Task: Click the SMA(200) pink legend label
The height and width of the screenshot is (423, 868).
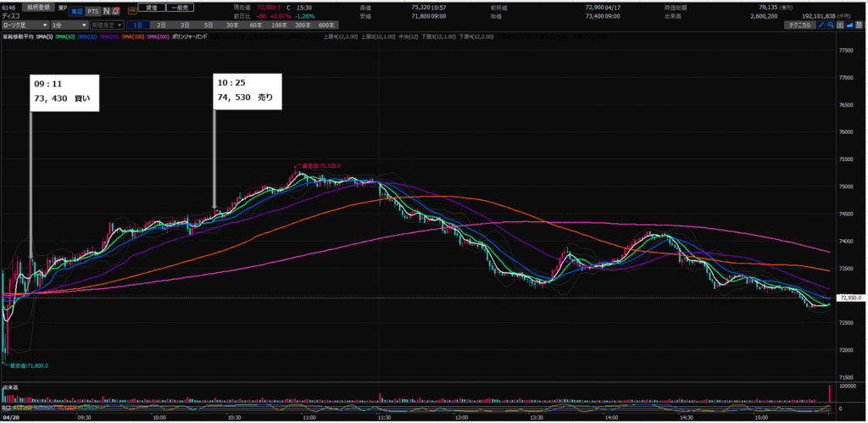Action: click(155, 38)
